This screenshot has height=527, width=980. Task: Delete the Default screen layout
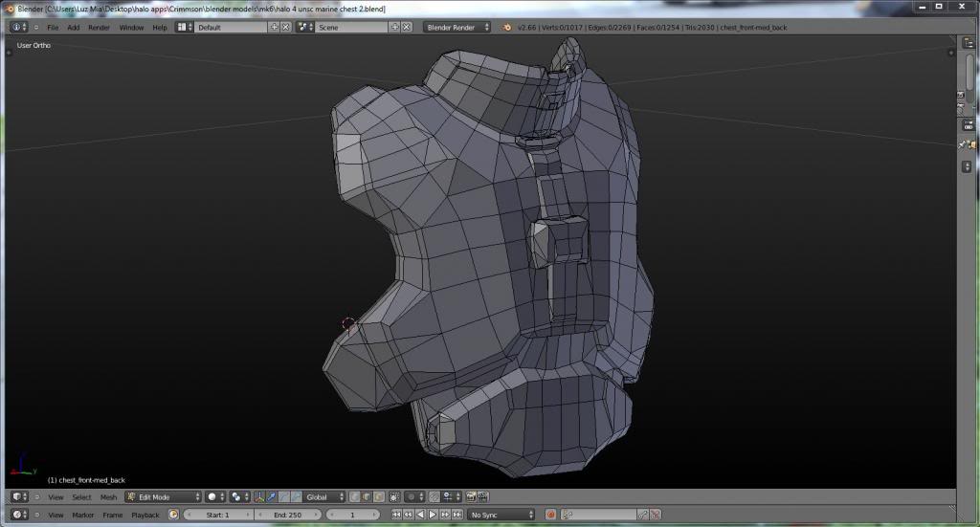[285, 27]
